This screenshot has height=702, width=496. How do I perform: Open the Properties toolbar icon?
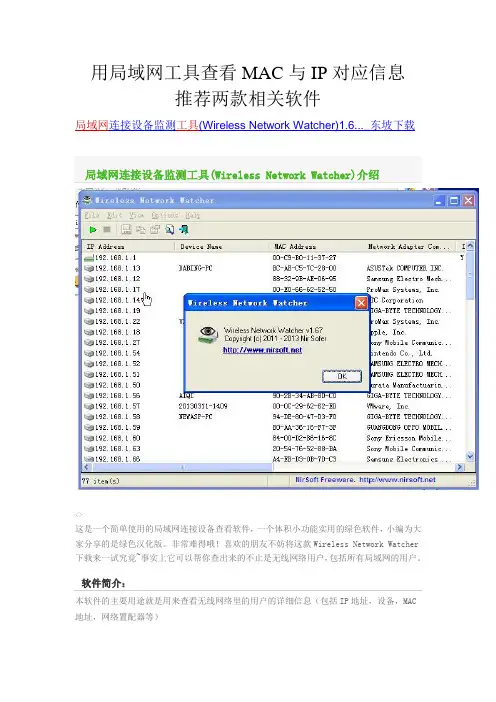(x=155, y=230)
